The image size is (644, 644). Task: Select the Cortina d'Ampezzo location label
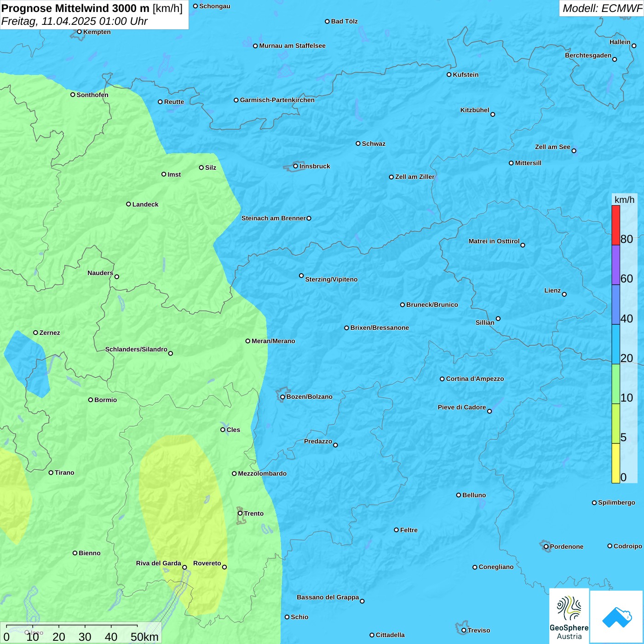point(475,379)
